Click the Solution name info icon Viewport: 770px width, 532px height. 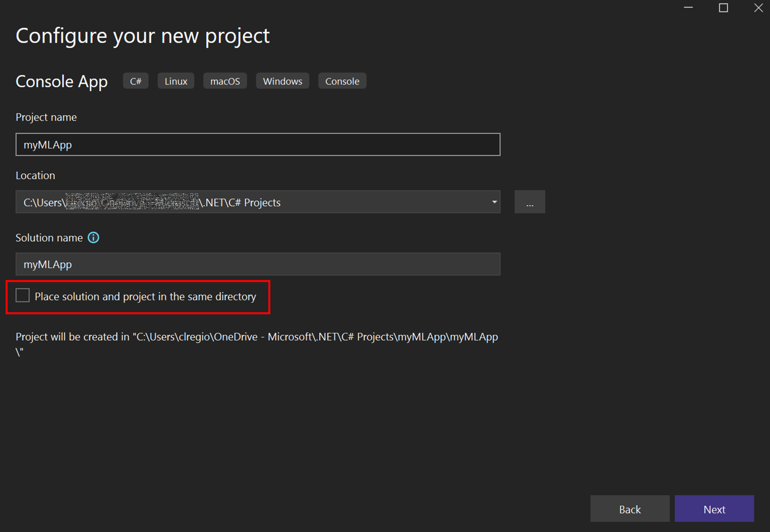click(93, 238)
